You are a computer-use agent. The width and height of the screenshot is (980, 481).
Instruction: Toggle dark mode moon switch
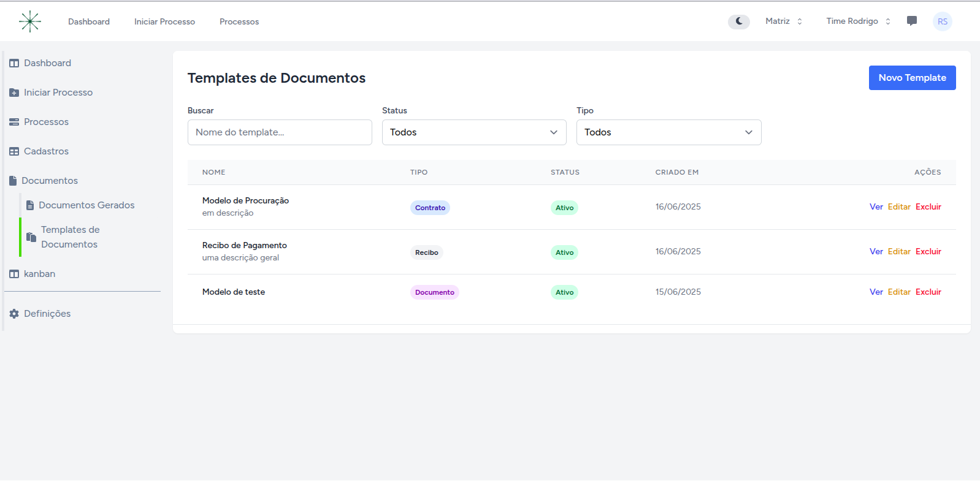[739, 21]
